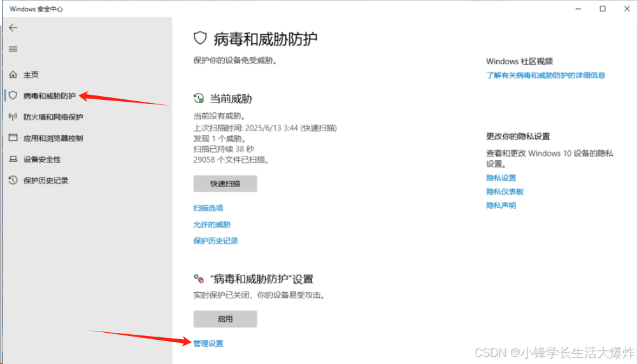Start a scan with 快速扫描 button
637x364 pixels.
coord(225,184)
